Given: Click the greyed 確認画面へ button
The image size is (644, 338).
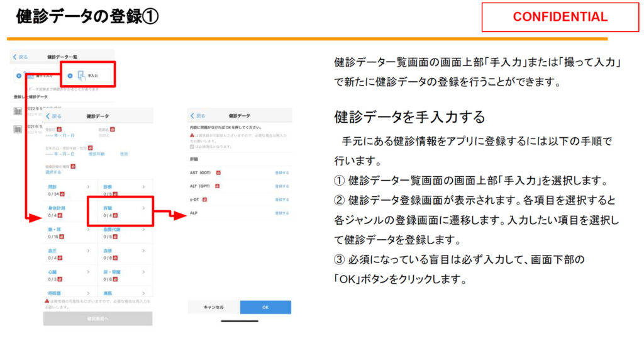Looking at the screenshot, I should (x=97, y=318).
